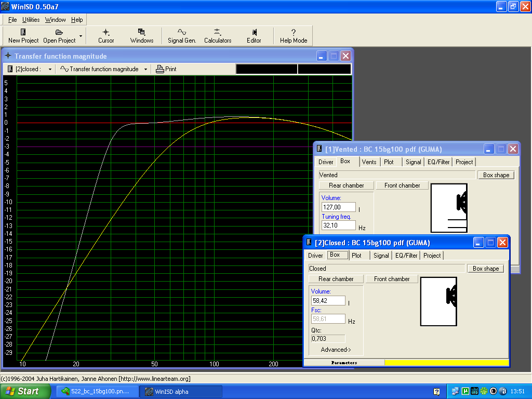Screen dimensions: 532x399
Task: Click the Closed project window title icon
Action: 309,242
